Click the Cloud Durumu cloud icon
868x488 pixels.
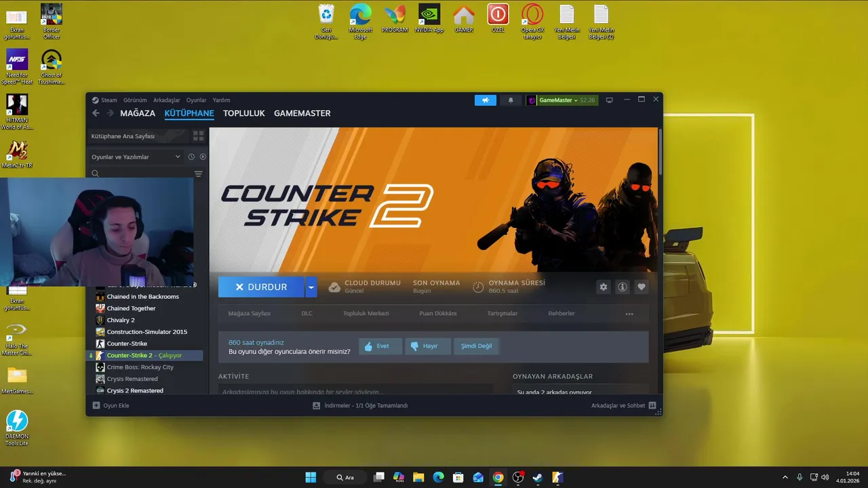coord(334,287)
